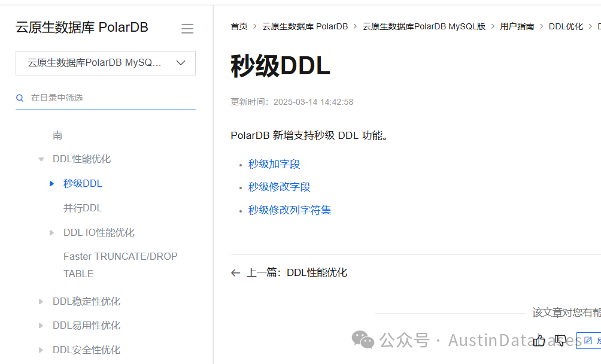Select Faster TRUNCATE/DROP TABLE topic

pos(120,265)
